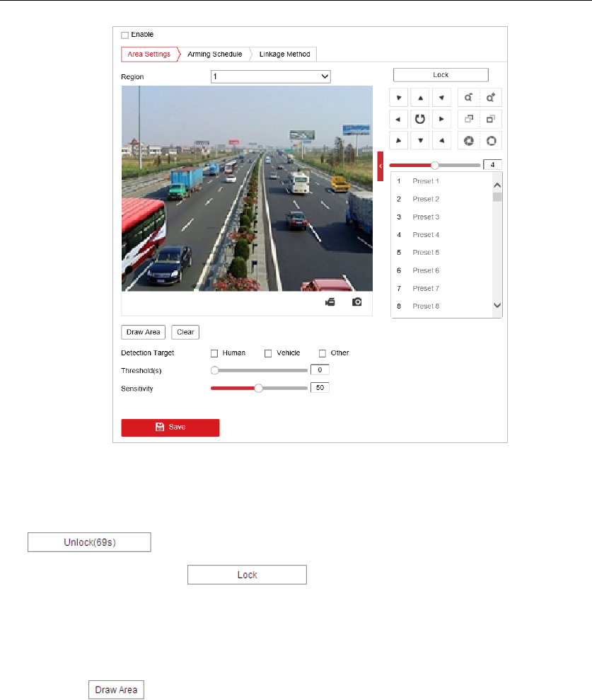Open the Area Settings tab
Viewport: 592px width, 700px height.
pos(149,54)
